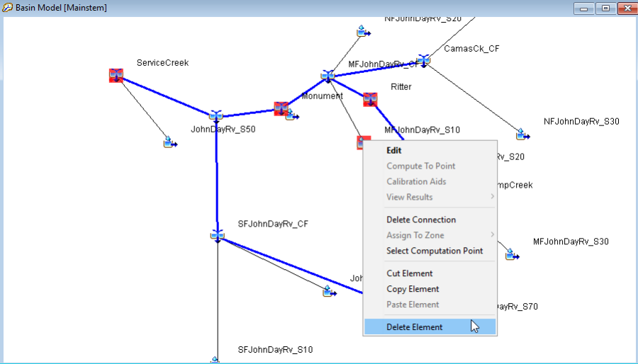Viewport: 638px width, 364px height.
Task: Click Delete Element in the context menu
Action: click(x=415, y=327)
